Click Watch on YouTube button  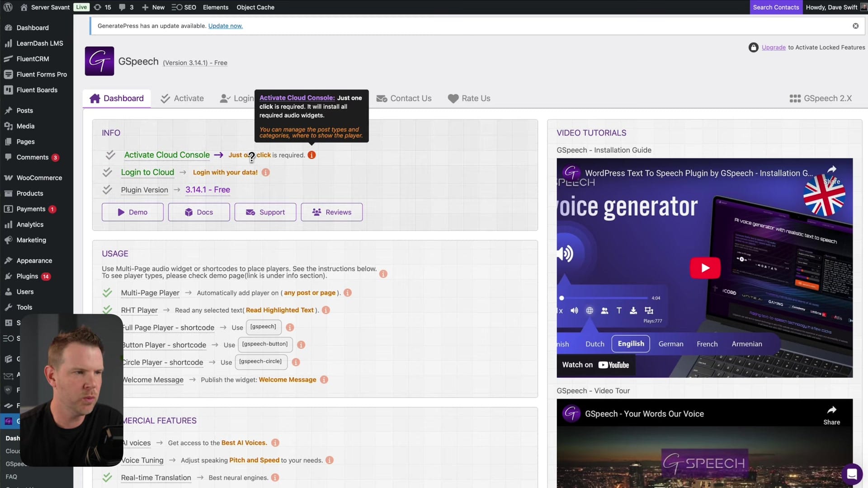[x=595, y=365]
